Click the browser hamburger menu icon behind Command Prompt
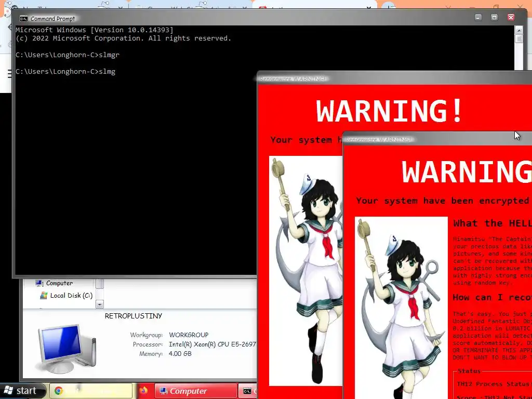This screenshot has height=399, width=532. click(x=10, y=74)
